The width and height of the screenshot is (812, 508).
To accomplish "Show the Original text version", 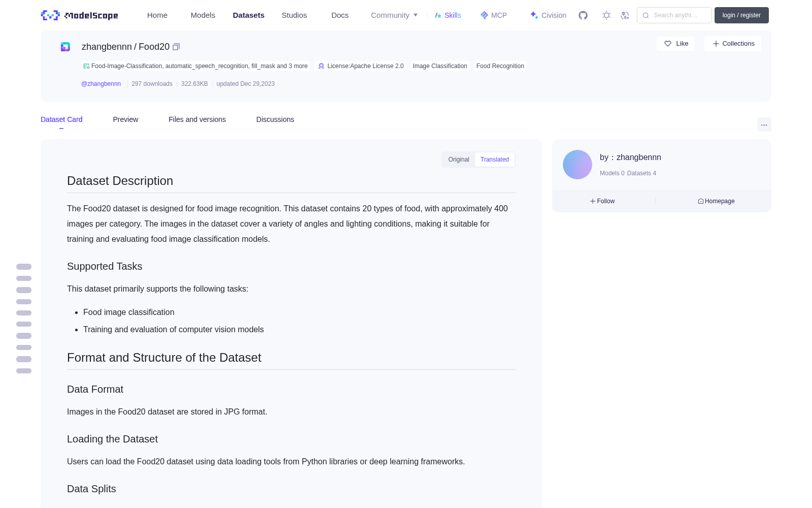I will click(x=459, y=160).
